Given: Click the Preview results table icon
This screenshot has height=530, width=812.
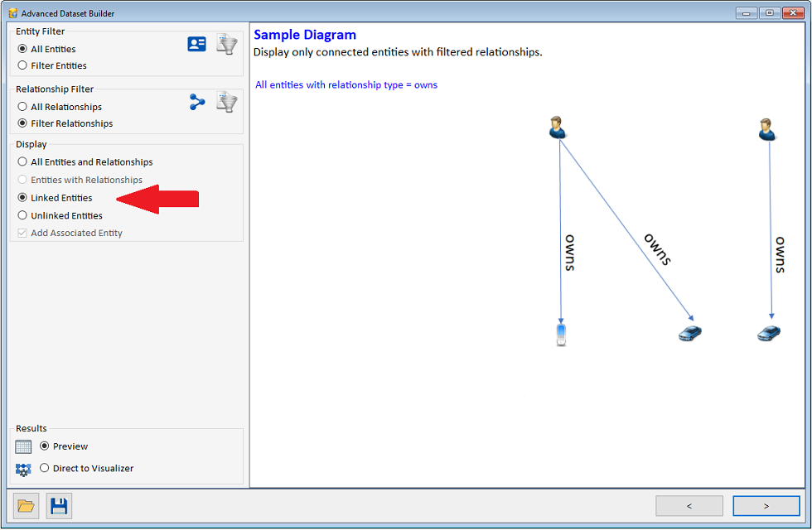Looking at the screenshot, I should click(24, 446).
